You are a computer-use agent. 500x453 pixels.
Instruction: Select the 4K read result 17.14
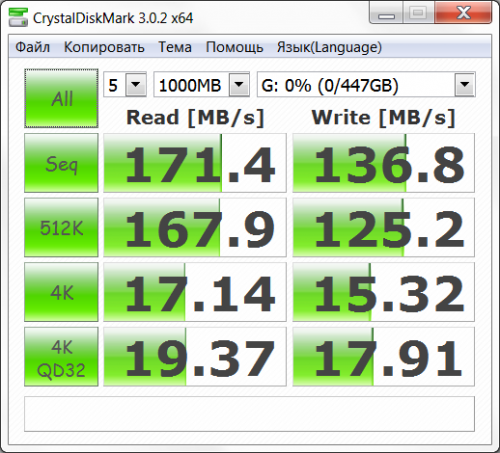pos(195,292)
